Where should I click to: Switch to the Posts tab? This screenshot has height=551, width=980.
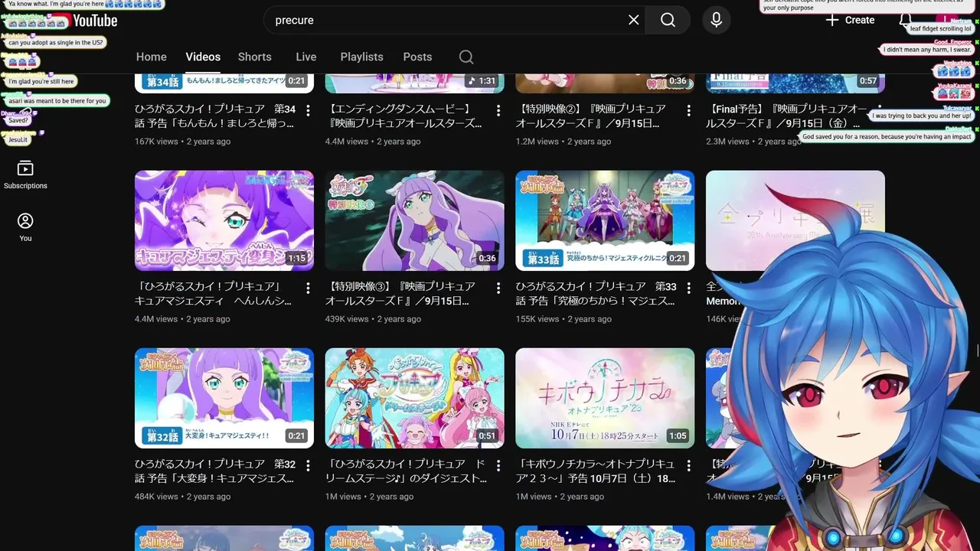click(417, 57)
